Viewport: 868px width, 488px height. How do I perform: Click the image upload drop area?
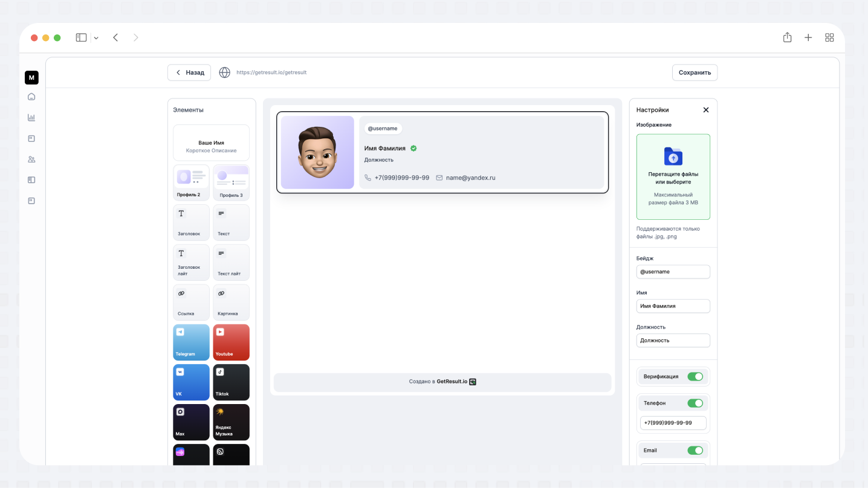coord(673,177)
